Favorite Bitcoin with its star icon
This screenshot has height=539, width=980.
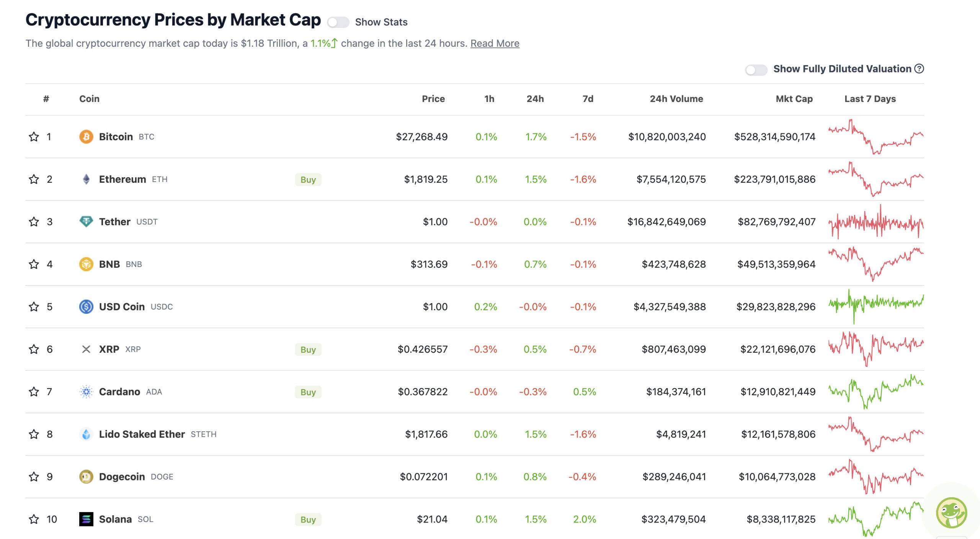(34, 137)
